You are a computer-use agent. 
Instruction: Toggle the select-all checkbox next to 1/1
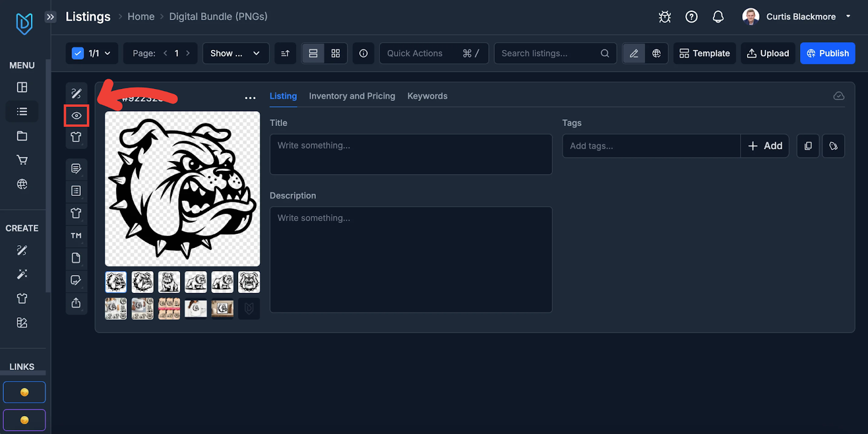pos(78,53)
